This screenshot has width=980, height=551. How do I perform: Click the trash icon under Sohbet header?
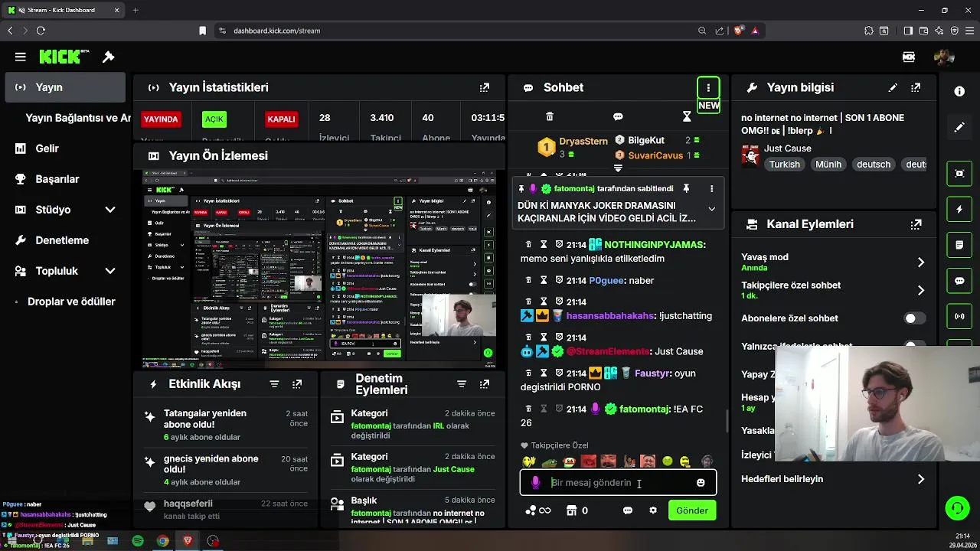[549, 116]
